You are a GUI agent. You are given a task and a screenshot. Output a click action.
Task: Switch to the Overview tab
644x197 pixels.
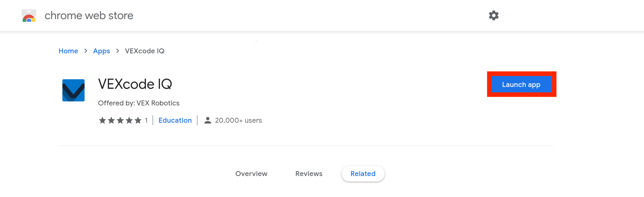pos(251,174)
